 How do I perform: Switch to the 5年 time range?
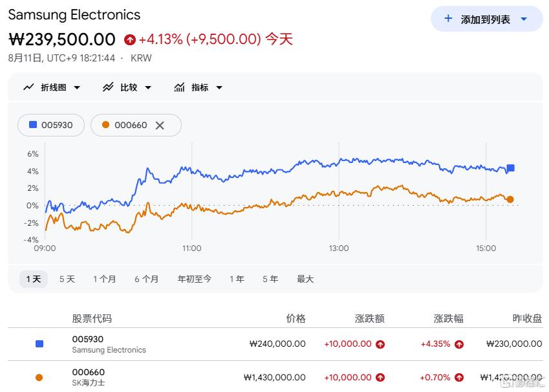pos(270,279)
